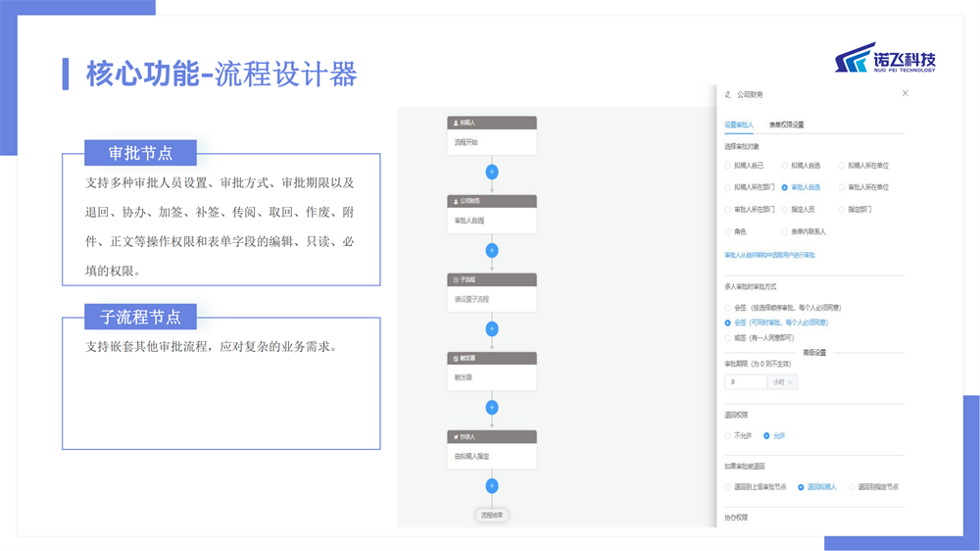Click the add-node plus below 触发器 node
This screenshot has width=980, height=551.
pyautogui.click(x=492, y=407)
